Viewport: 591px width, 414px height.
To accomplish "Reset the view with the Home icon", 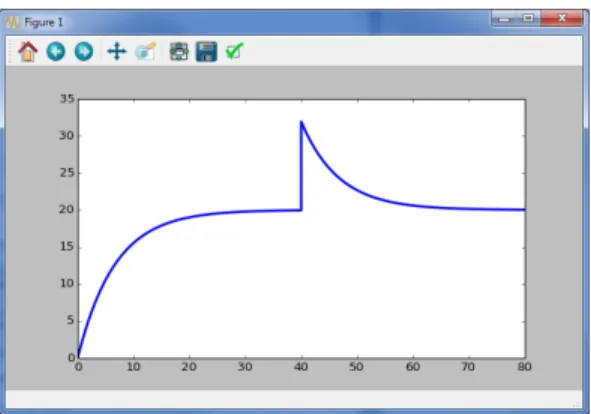I will click(x=28, y=51).
